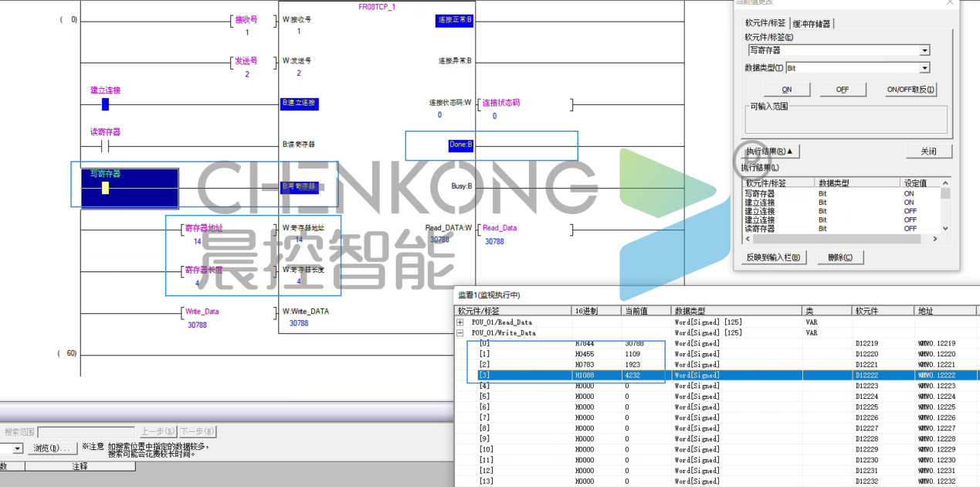Select the B:建立连接 input pin
The height and width of the screenshot is (487, 980).
tap(300, 104)
